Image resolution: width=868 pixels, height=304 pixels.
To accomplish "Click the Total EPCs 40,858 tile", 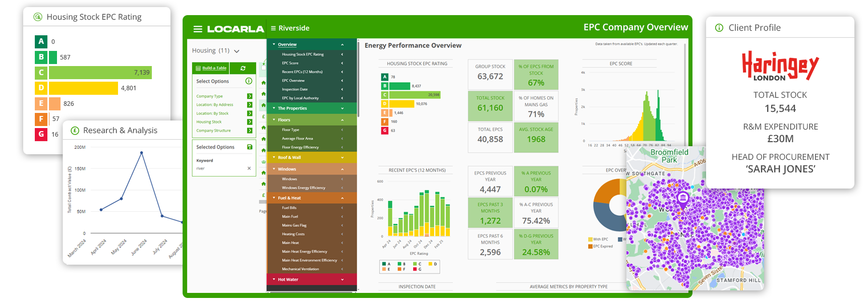I will coord(490,137).
